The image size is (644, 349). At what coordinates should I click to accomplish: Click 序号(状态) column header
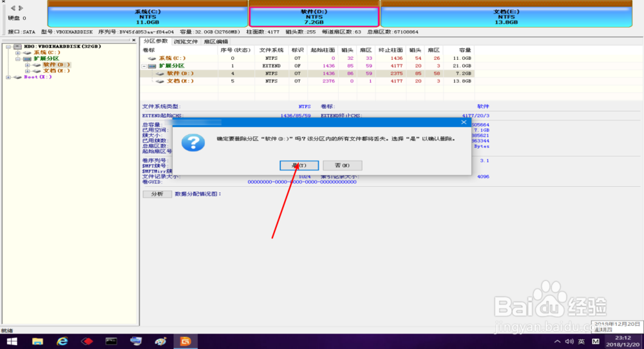coord(236,50)
